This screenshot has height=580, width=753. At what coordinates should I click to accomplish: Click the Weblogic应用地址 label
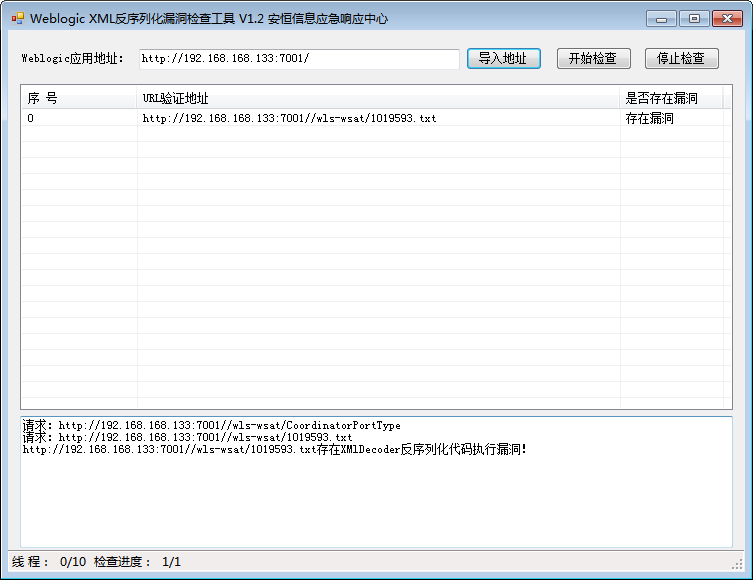[x=73, y=59]
